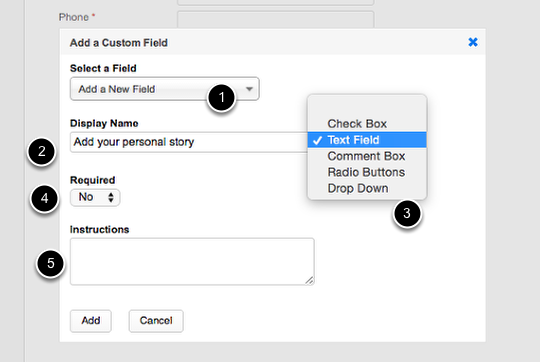The height and width of the screenshot is (362, 540).
Task: Click into the Display Name text field
Action: click(x=189, y=142)
